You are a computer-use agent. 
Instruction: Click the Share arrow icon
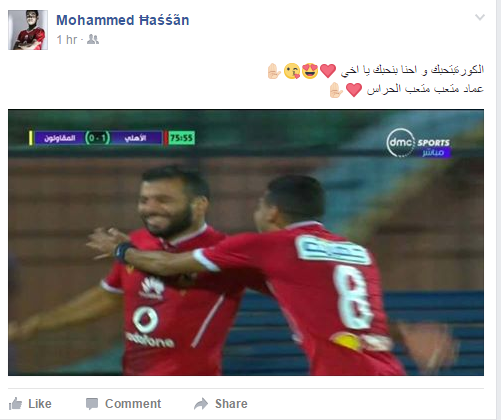tap(201, 404)
